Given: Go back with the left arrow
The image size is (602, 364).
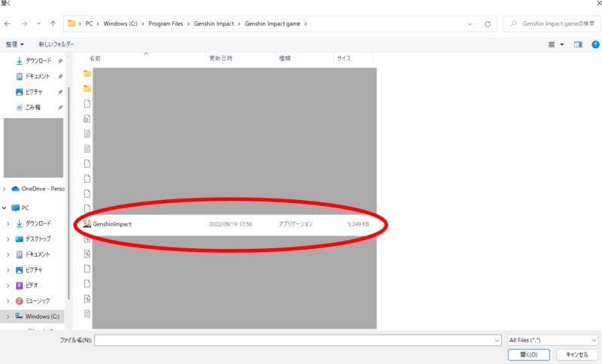Looking at the screenshot, I should [8, 24].
